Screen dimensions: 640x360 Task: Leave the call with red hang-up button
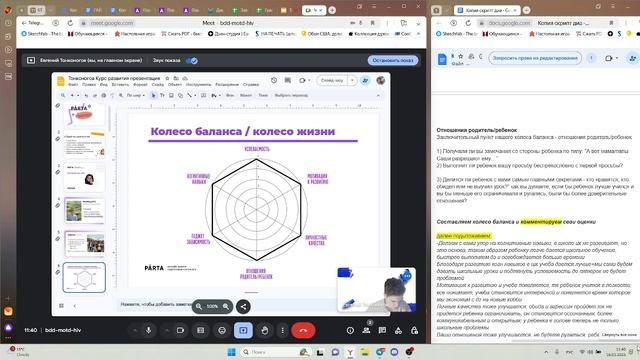point(303,330)
